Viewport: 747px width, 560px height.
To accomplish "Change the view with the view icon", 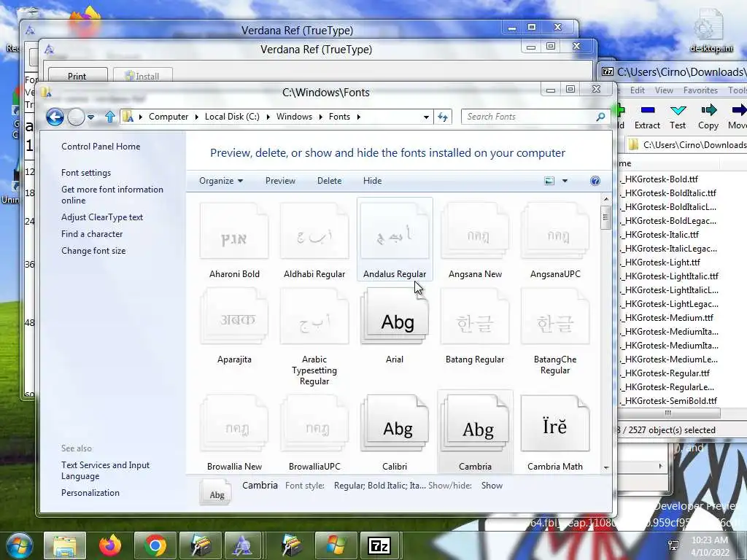I will pyautogui.click(x=549, y=181).
